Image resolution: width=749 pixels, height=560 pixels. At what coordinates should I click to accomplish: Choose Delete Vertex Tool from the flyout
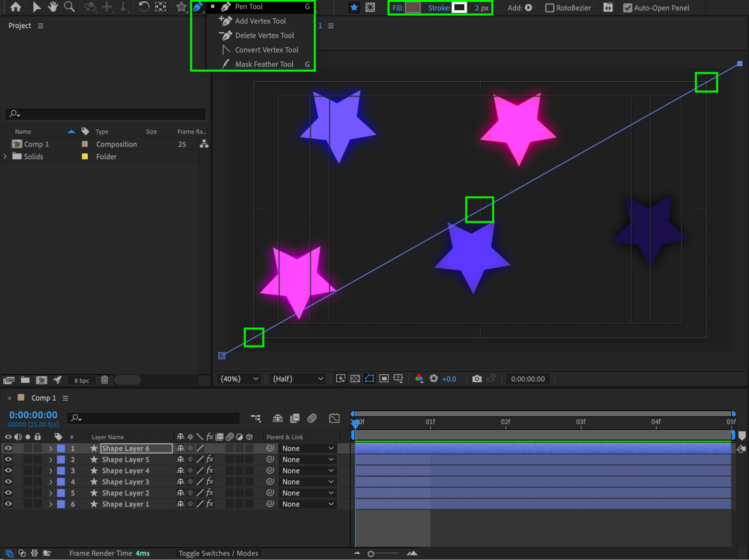pos(265,35)
